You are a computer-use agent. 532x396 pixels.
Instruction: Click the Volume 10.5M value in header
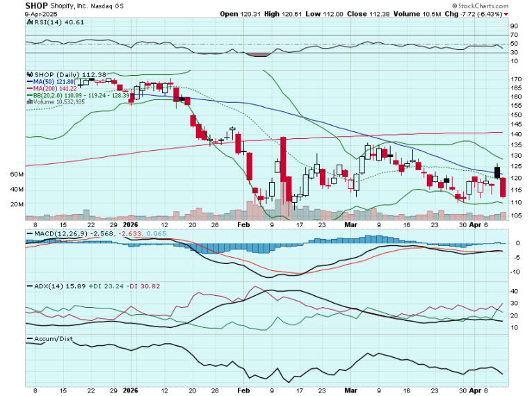[x=420, y=14]
